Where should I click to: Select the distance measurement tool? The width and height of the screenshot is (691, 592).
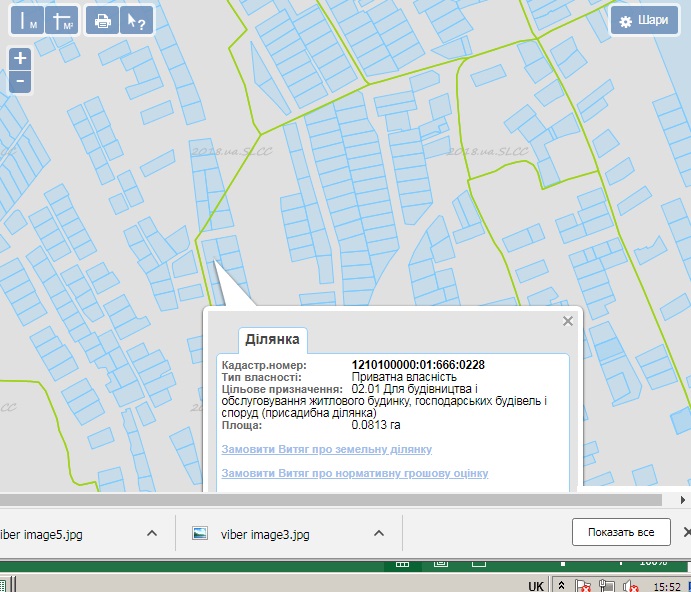pyautogui.click(x=28, y=21)
